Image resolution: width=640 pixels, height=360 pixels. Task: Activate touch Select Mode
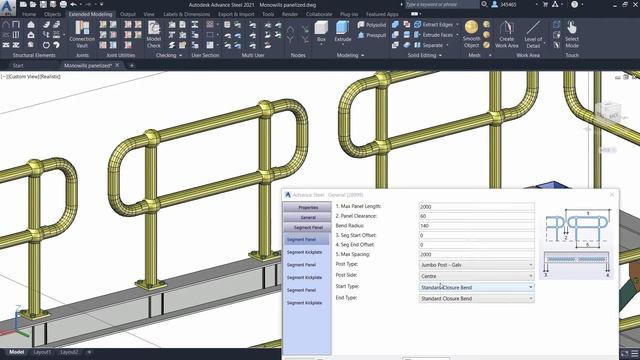572,34
